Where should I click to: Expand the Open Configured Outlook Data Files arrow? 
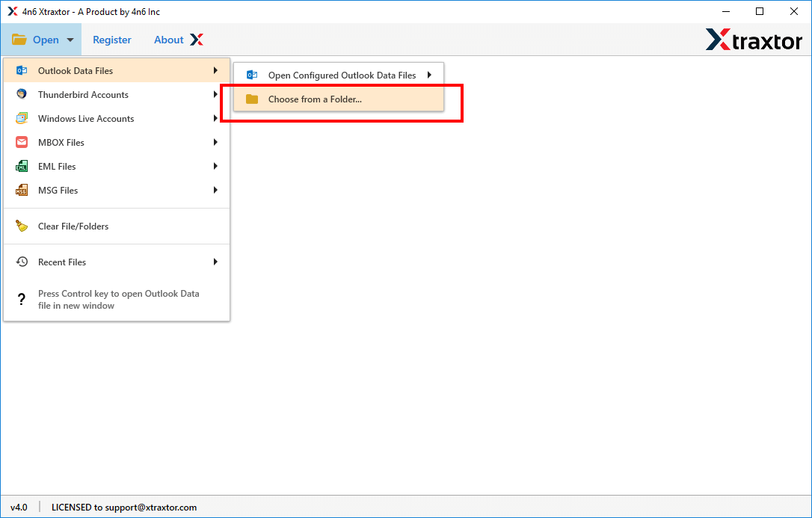tap(429, 75)
